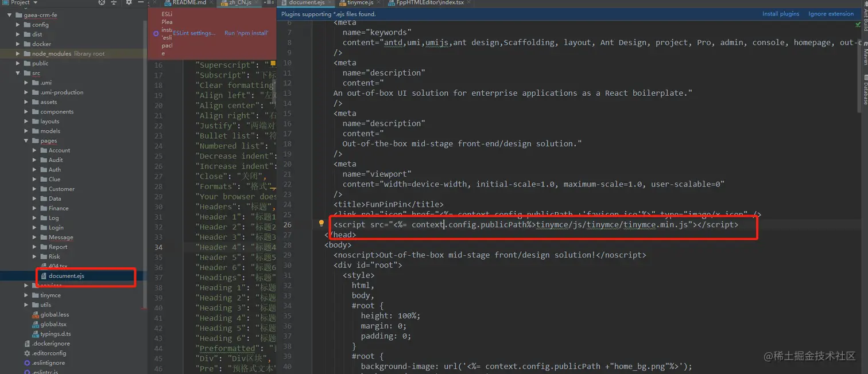Image resolution: width=868 pixels, height=374 pixels.
Task: Click the collapse all icon in Project panel
Action: tap(115, 3)
